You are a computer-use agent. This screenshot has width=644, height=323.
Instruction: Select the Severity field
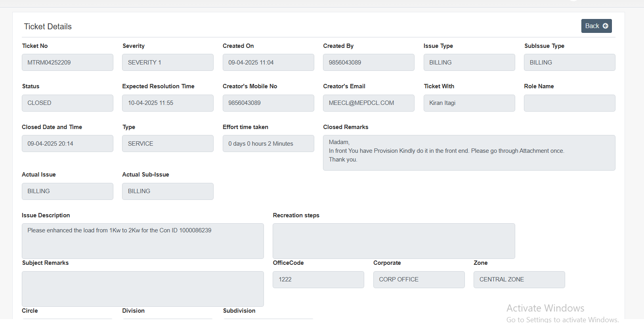pyautogui.click(x=168, y=63)
